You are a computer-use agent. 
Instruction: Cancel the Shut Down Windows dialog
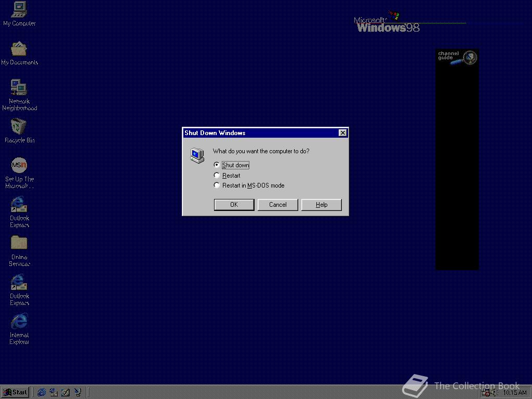point(277,205)
